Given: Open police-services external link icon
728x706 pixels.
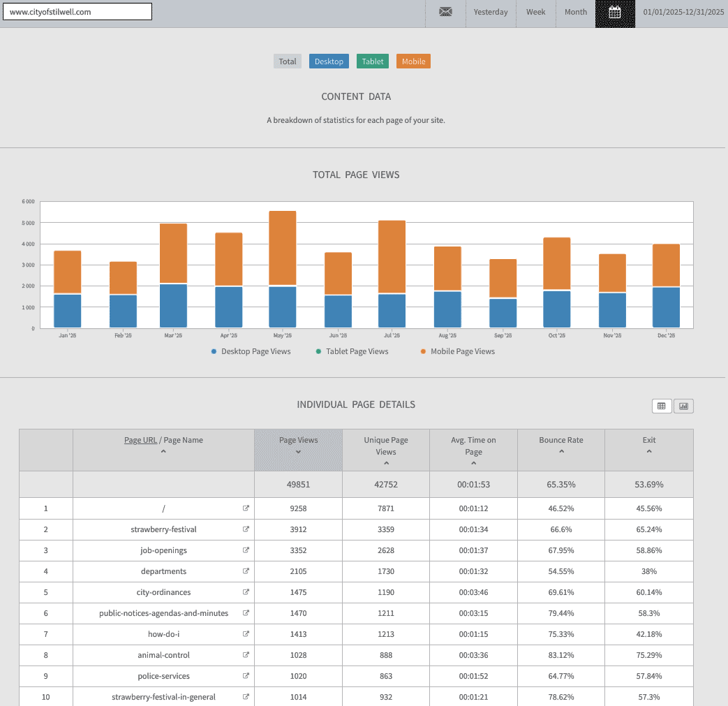Looking at the screenshot, I should click(x=246, y=676).
